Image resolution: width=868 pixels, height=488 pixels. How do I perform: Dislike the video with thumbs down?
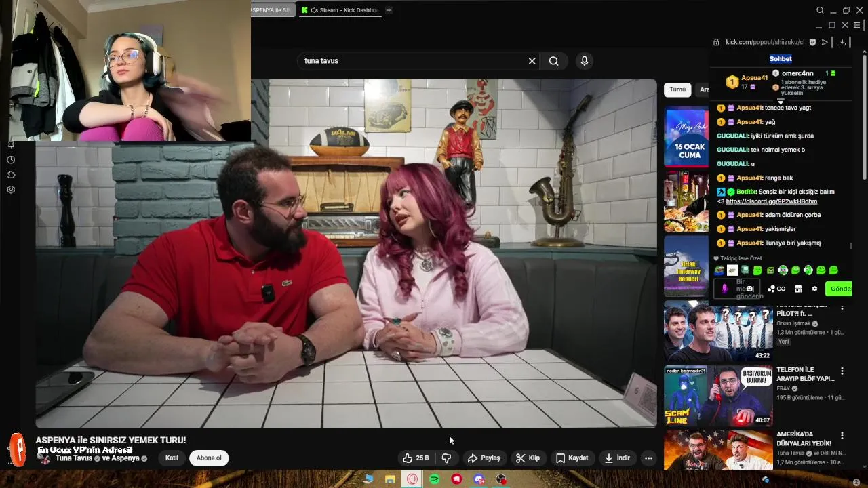pos(446,458)
